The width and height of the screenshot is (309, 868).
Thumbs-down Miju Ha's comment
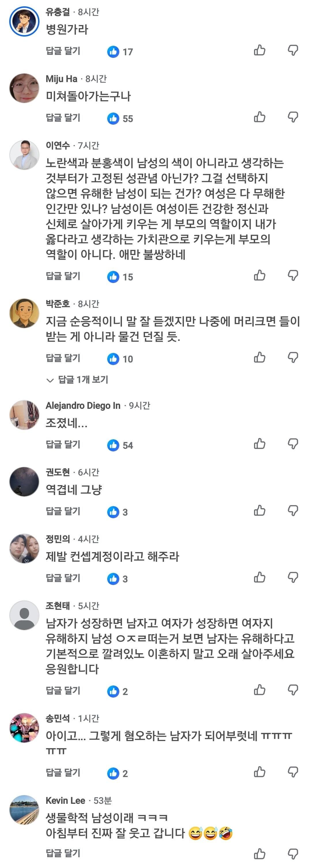(293, 117)
